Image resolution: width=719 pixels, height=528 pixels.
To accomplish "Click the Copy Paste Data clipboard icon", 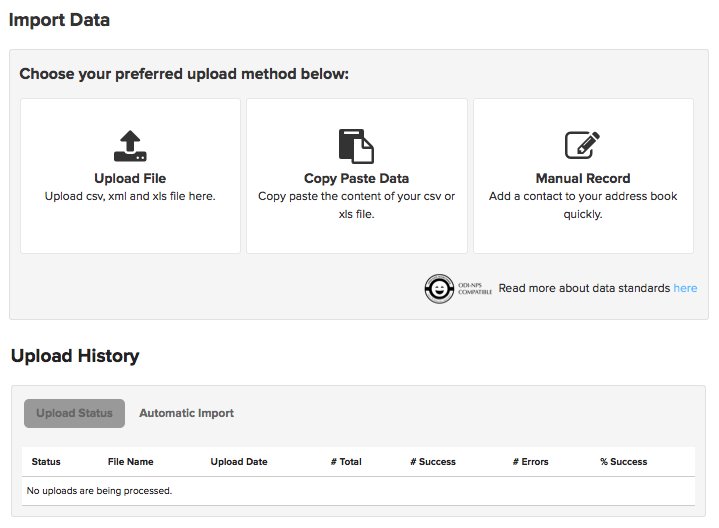I will point(356,146).
